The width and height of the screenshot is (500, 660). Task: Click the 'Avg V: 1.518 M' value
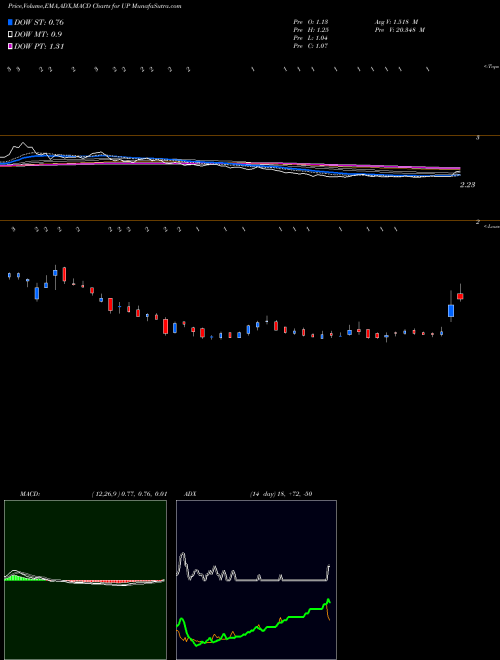(x=396, y=22)
